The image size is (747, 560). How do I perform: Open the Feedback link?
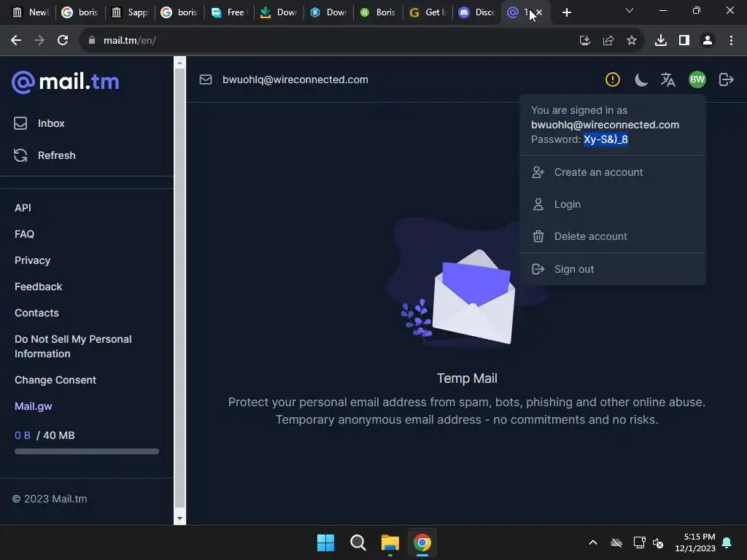click(38, 286)
